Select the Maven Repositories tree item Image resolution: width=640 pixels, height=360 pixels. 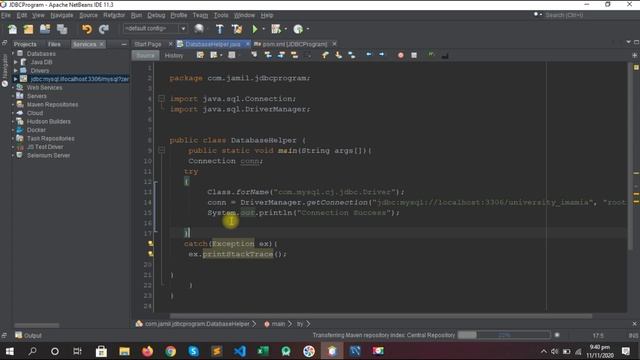pos(52,104)
